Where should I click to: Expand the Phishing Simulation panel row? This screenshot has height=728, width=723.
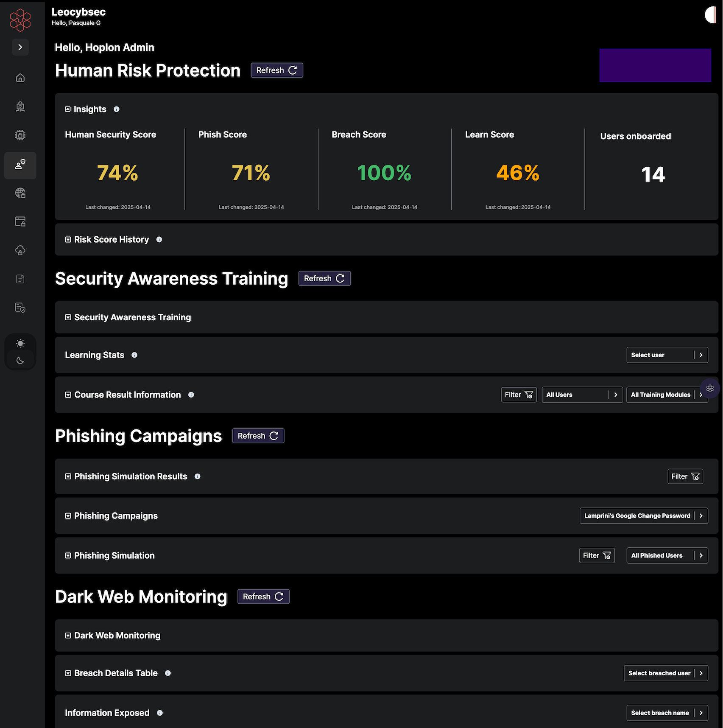pos(68,556)
